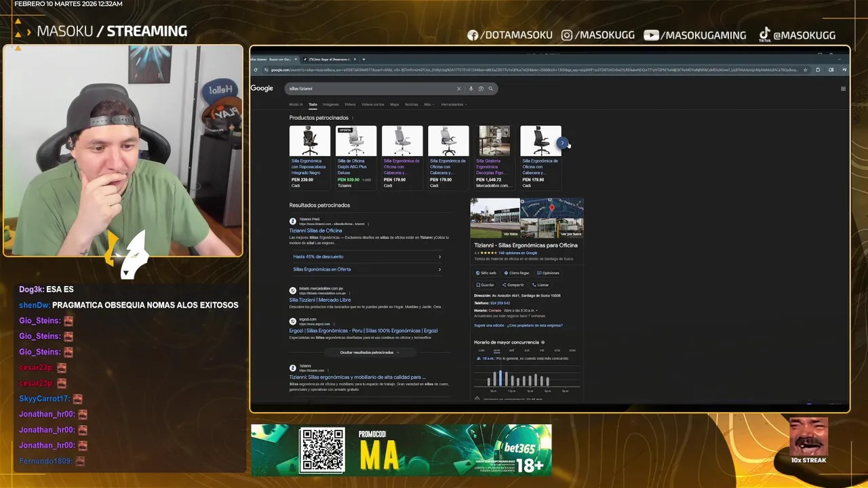Click the bet365 promo banner logo
Image resolution: width=868 pixels, height=488 pixels.
click(519, 448)
